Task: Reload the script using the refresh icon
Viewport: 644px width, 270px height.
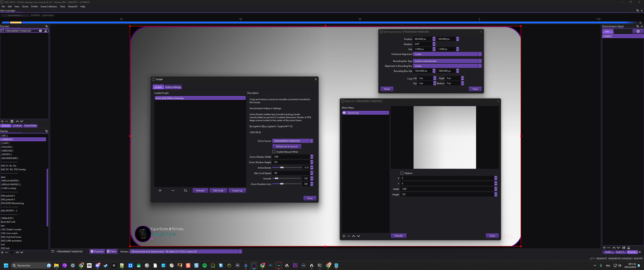Action: (185, 191)
